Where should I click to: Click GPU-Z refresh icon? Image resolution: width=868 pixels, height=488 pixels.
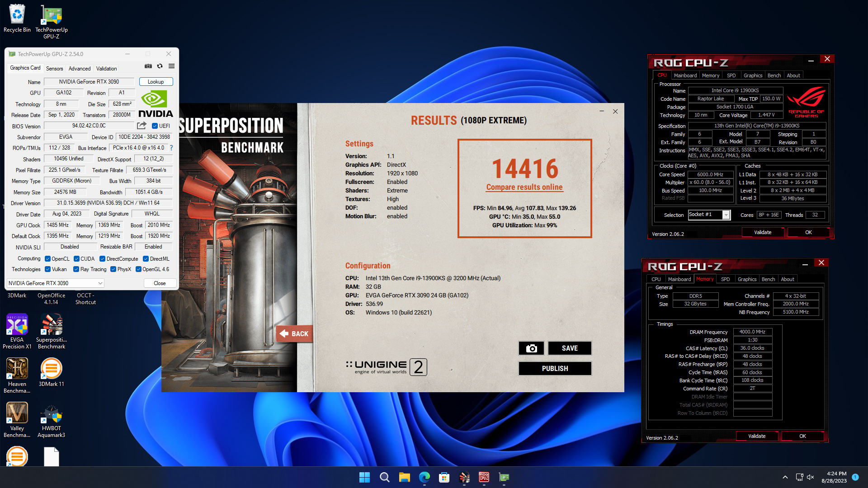160,66
